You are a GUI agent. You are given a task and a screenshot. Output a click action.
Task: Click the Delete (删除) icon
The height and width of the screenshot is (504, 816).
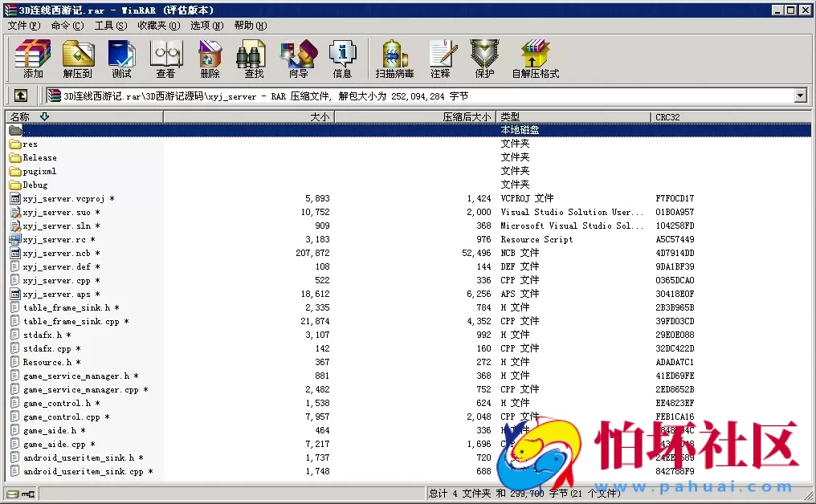click(209, 59)
